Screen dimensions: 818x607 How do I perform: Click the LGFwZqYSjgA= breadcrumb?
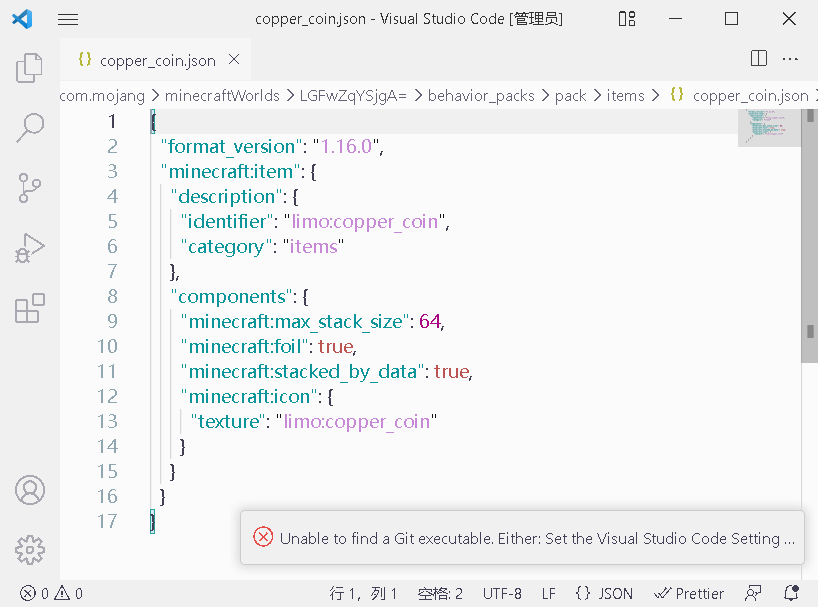353,96
